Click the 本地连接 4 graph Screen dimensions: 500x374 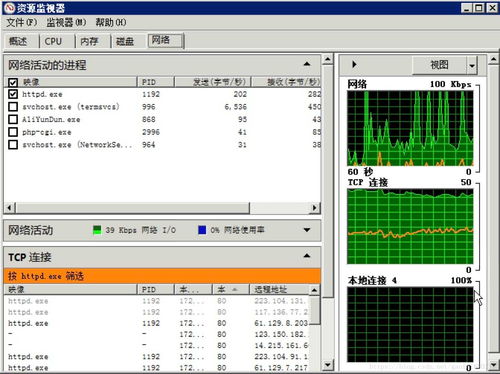(x=410, y=324)
